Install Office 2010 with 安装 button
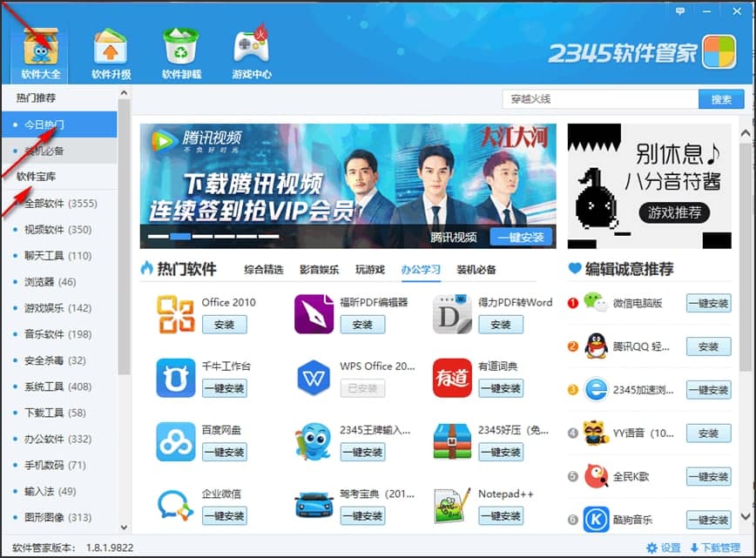The width and height of the screenshot is (756, 558). click(x=224, y=325)
